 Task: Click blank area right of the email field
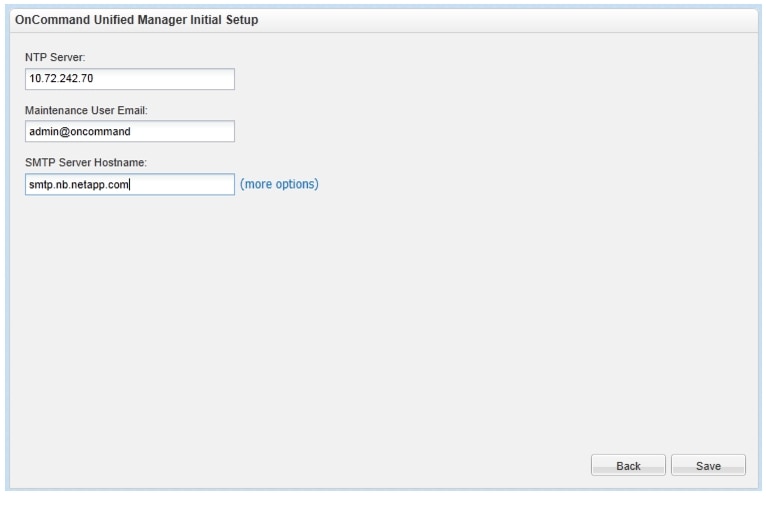pos(450,131)
